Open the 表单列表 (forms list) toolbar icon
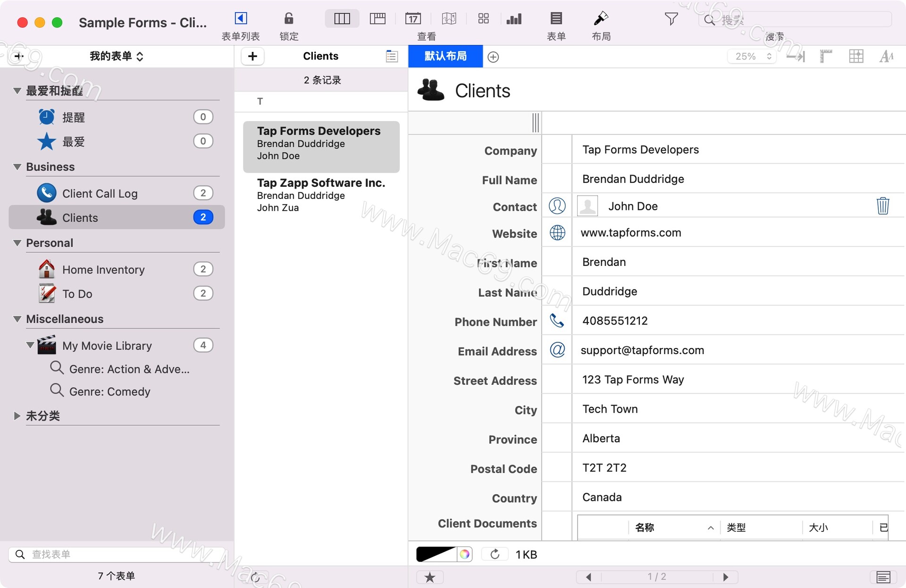Image resolution: width=906 pixels, height=588 pixels. [240, 19]
